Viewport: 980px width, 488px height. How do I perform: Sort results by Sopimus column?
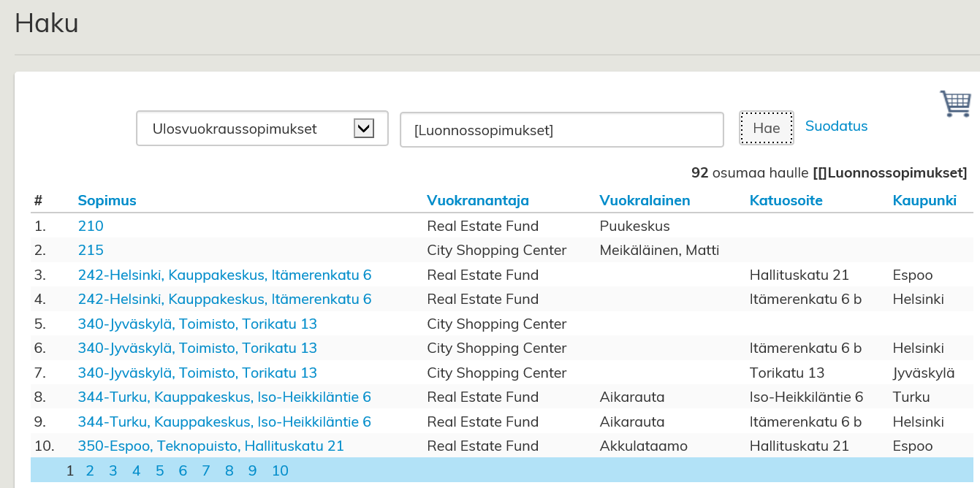click(x=107, y=200)
